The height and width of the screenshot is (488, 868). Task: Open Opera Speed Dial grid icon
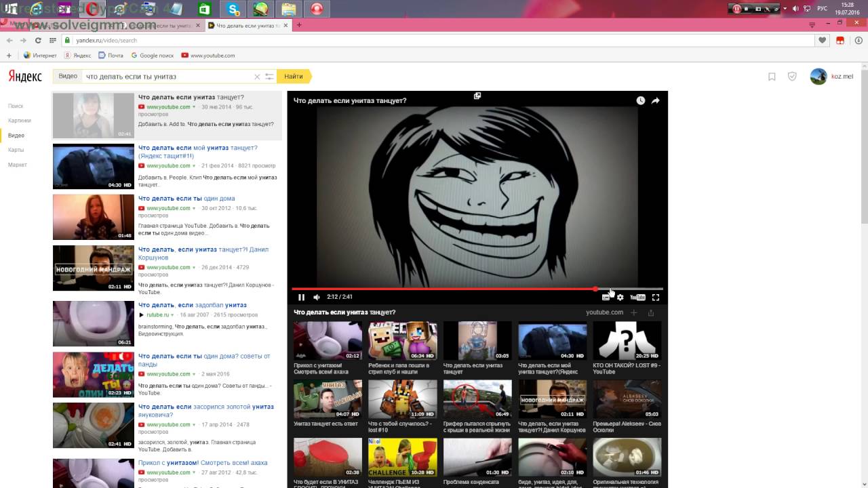coord(52,41)
